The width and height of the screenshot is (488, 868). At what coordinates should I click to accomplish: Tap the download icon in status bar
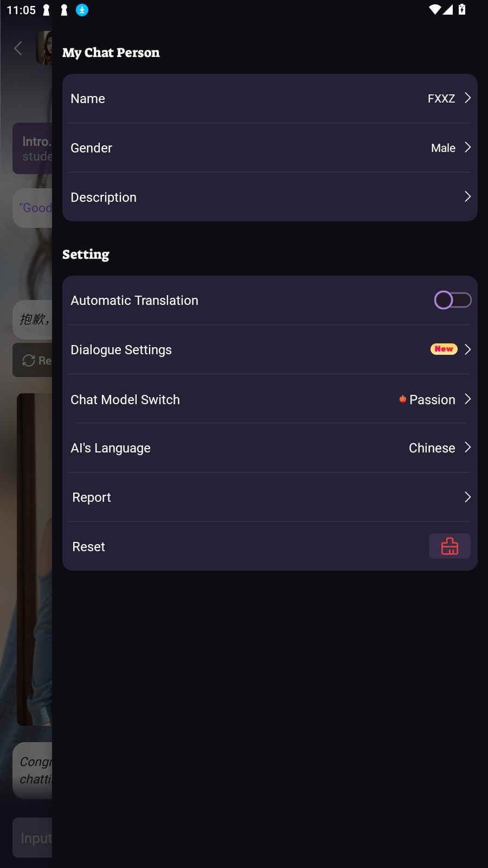(x=82, y=10)
